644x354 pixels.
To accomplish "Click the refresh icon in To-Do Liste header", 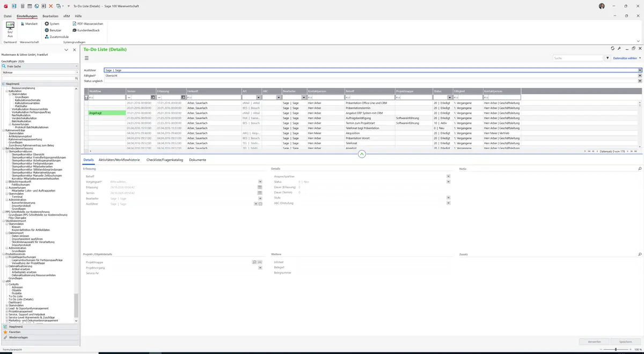I will pos(613,48).
